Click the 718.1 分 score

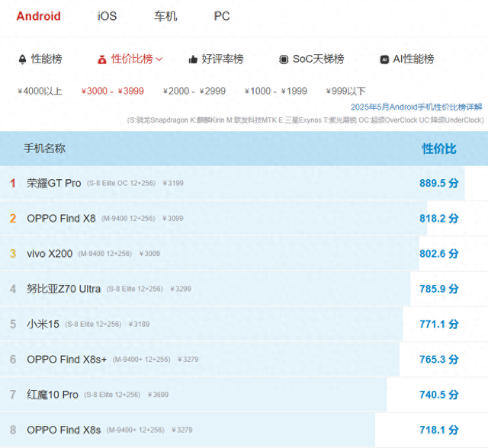[439, 430]
